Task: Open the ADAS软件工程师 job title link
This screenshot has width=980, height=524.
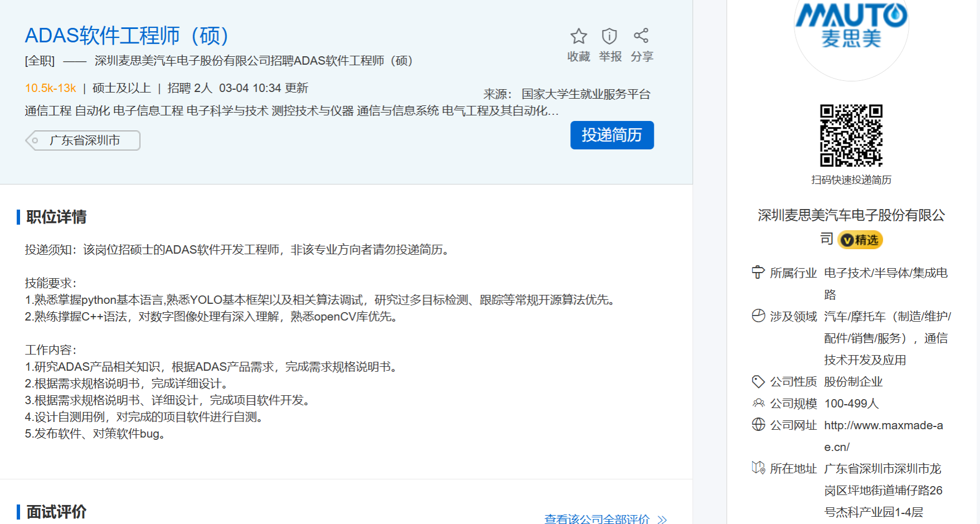Action: [127, 36]
